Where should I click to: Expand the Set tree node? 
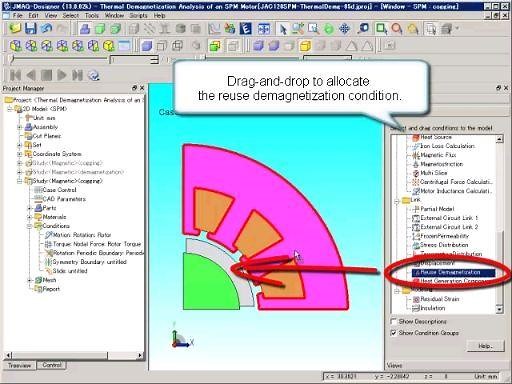click(x=20, y=145)
